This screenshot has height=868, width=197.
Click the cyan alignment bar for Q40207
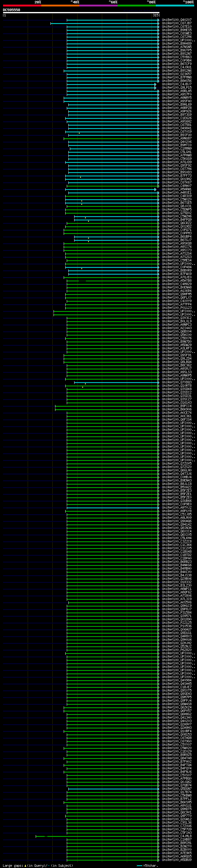pos(113,20)
